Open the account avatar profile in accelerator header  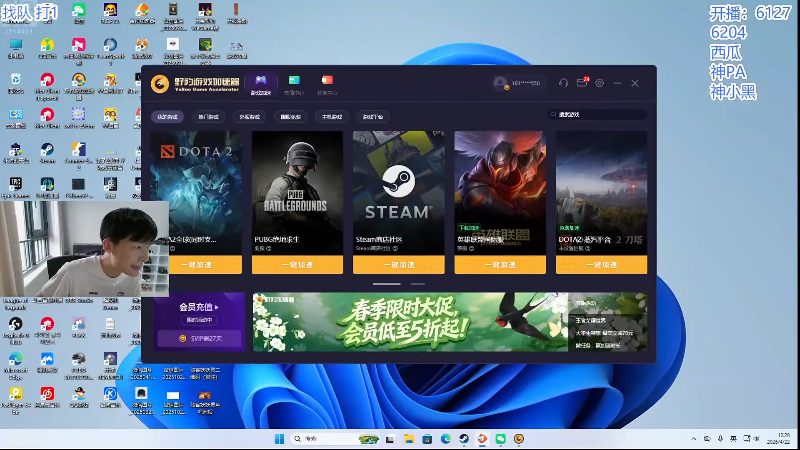point(501,83)
